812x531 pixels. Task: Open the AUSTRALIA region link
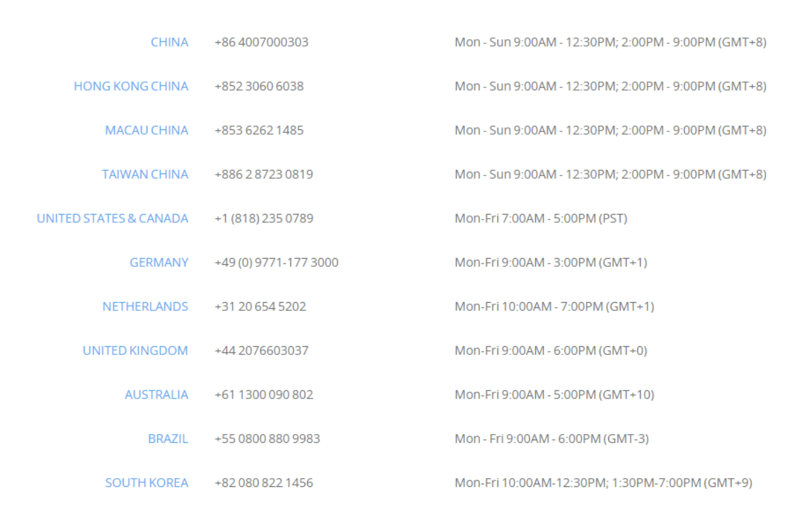tap(156, 394)
